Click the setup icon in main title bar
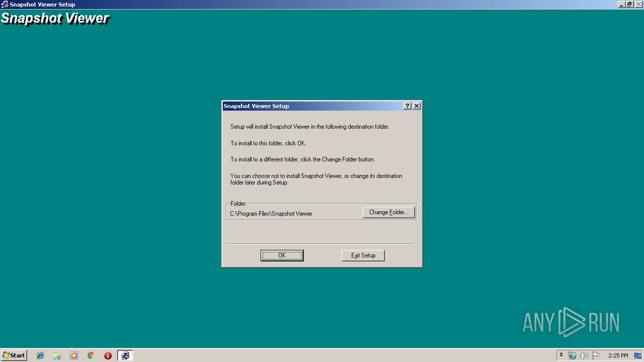 point(5,5)
